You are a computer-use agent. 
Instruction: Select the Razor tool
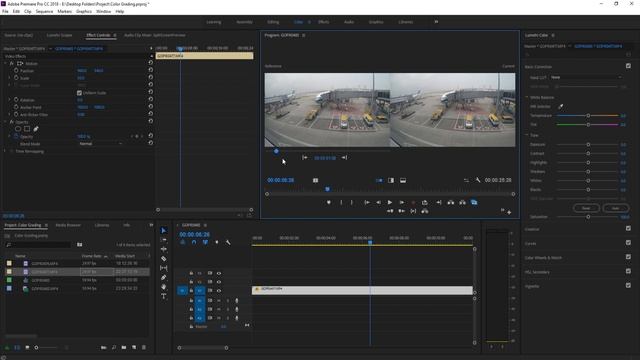[x=164, y=258]
